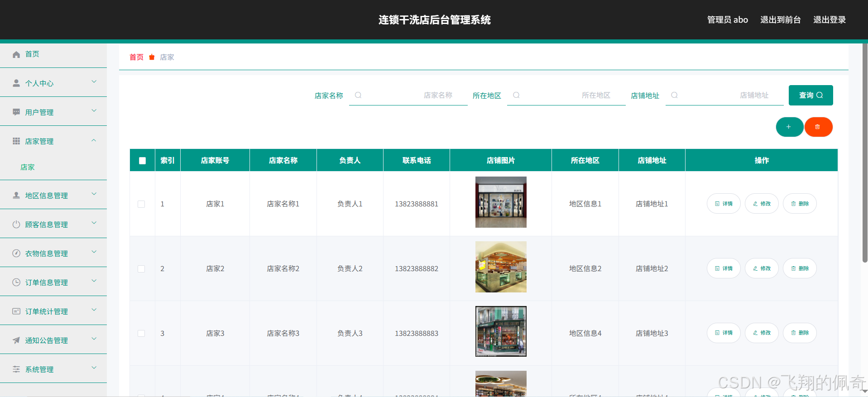Viewport: 868px width, 397px height.
Task: Click 首页 breadcrumb link
Action: [136, 57]
